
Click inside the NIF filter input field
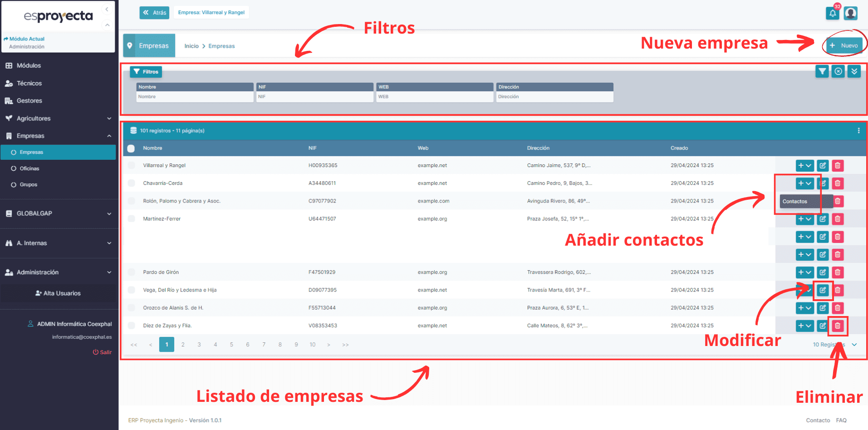coord(314,96)
